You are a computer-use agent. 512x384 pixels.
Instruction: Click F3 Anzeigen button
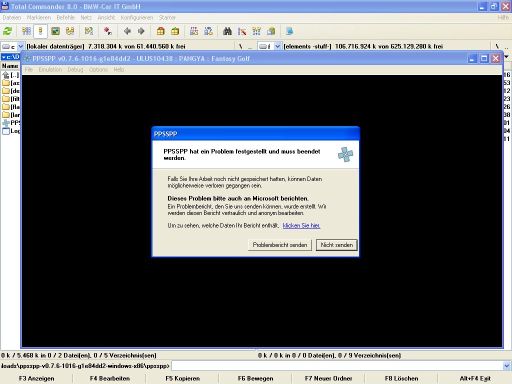click(x=36, y=379)
